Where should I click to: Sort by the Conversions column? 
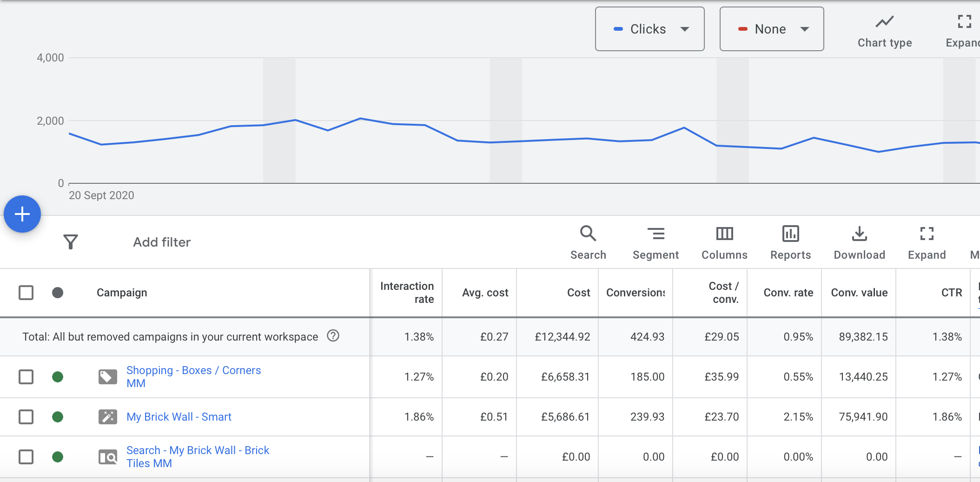(635, 293)
